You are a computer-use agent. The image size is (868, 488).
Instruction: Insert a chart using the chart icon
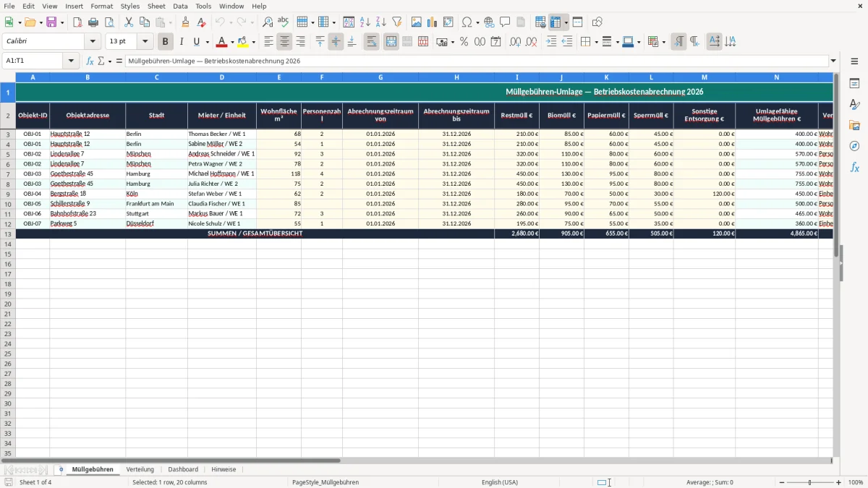[433, 22]
